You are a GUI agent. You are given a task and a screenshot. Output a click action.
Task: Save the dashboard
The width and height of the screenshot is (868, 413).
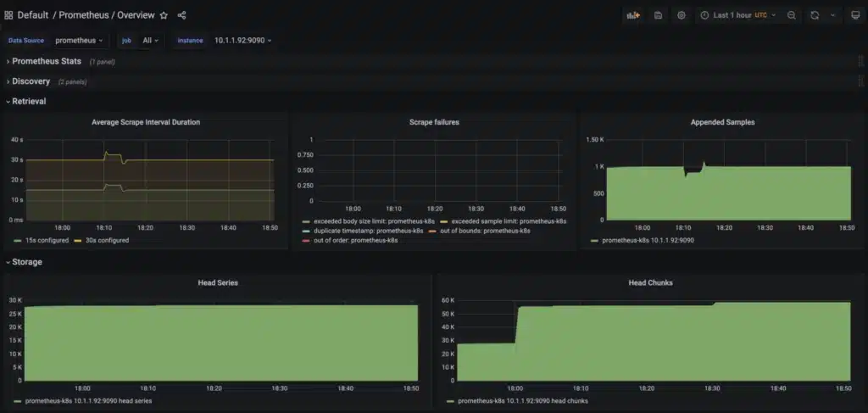[658, 15]
